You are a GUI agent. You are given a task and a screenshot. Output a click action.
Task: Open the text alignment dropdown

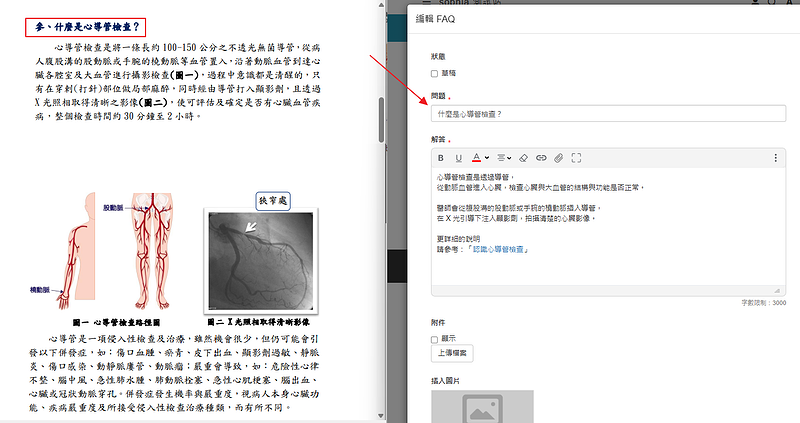click(x=505, y=158)
